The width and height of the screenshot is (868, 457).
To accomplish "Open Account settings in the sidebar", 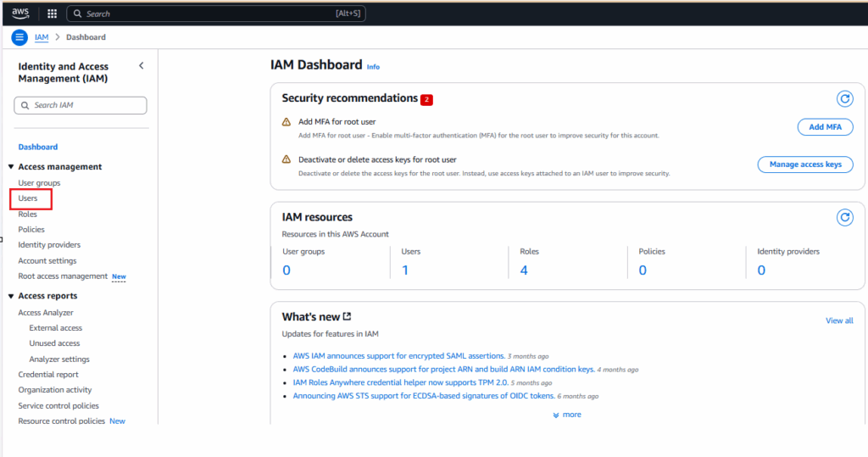I will 47,261.
